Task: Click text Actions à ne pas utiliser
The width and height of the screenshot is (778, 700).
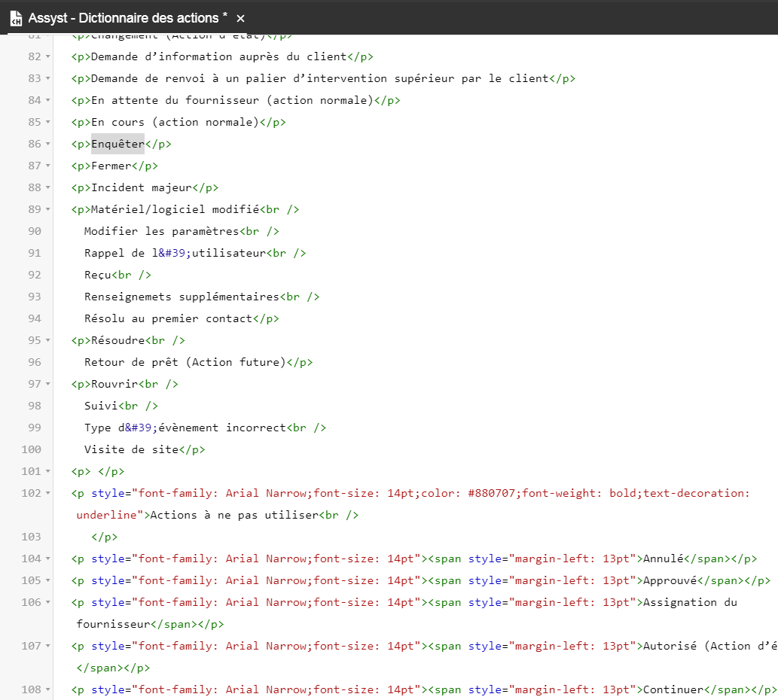Action: (234, 515)
